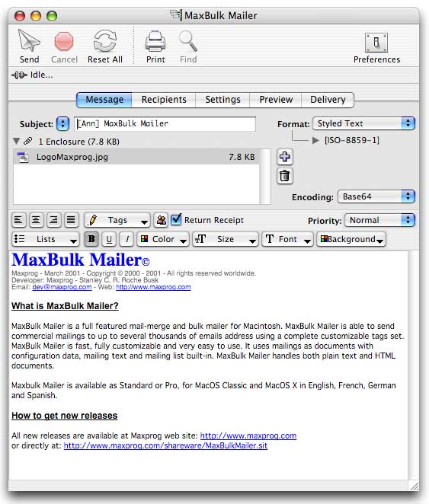Click the Reset All arrows icon
The width and height of the screenshot is (429, 504).
coord(105,41)
